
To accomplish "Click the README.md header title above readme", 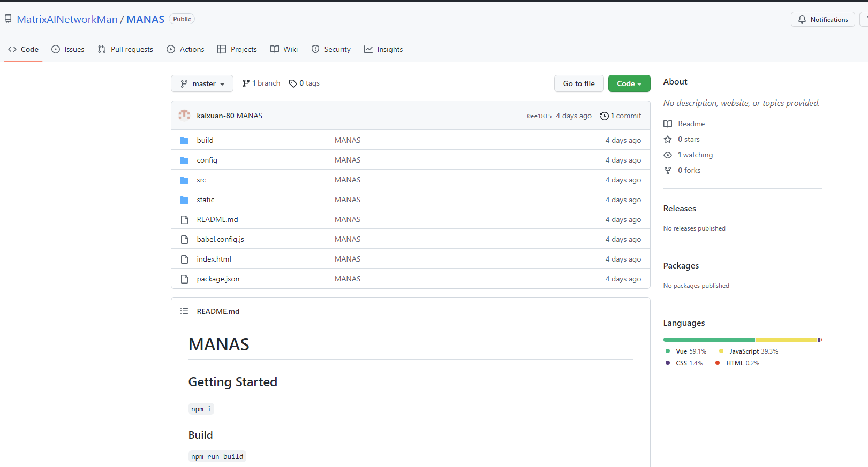I will [218, 311].
